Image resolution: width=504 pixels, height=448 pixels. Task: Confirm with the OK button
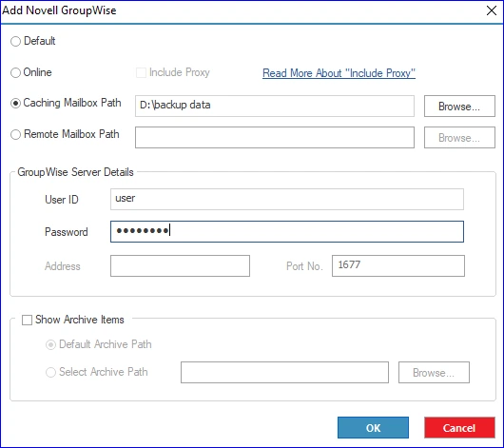pyautogui.click(x=373, y=428)
